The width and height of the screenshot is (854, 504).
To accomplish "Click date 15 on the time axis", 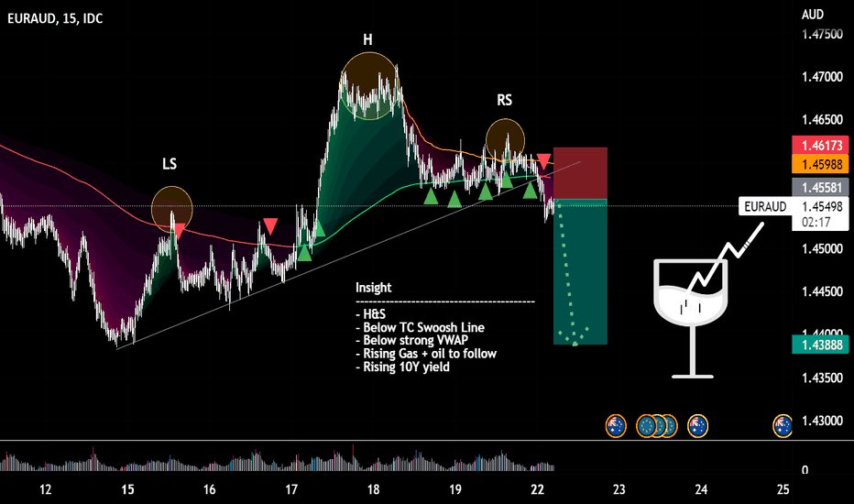I will [127, 489].
